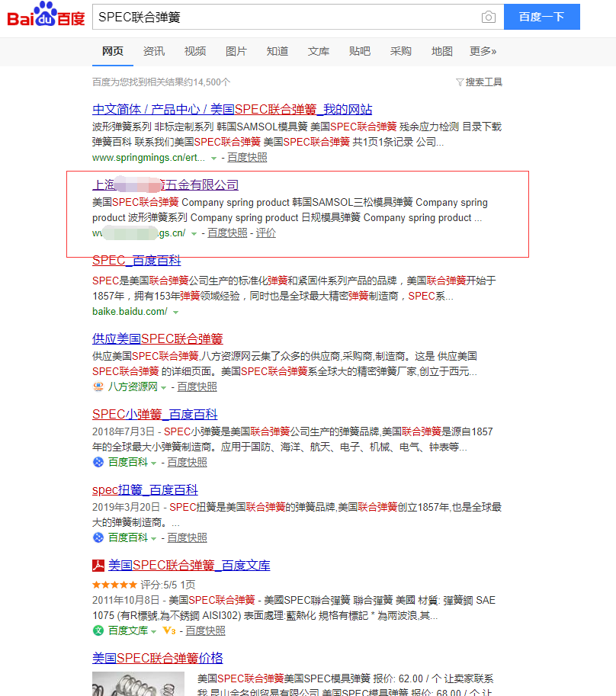Click the PDF icon beside 百度文库 result
This screenshot has height=696, width=616.
(x=98, y=565)
